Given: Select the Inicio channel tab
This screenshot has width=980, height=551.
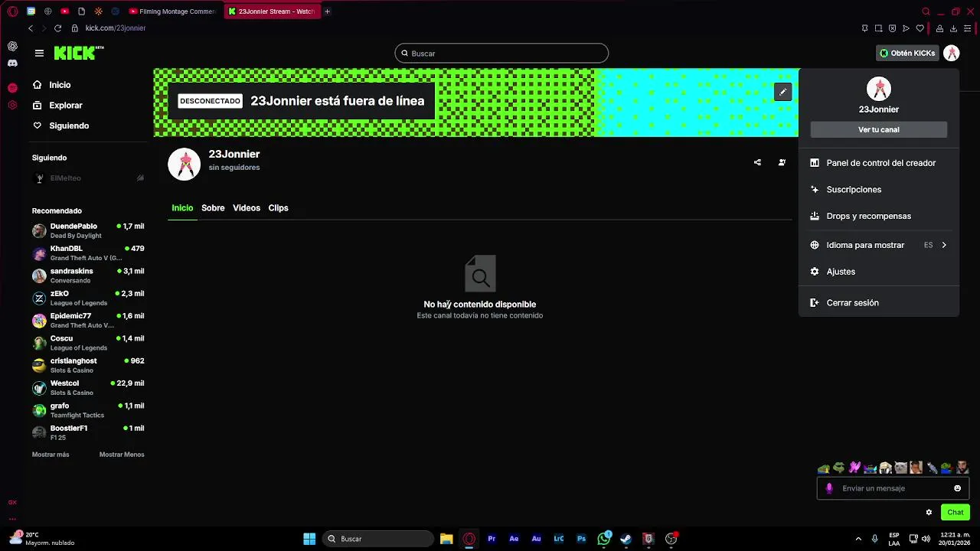Looking at the screenshot, I should tap(182, 208).
